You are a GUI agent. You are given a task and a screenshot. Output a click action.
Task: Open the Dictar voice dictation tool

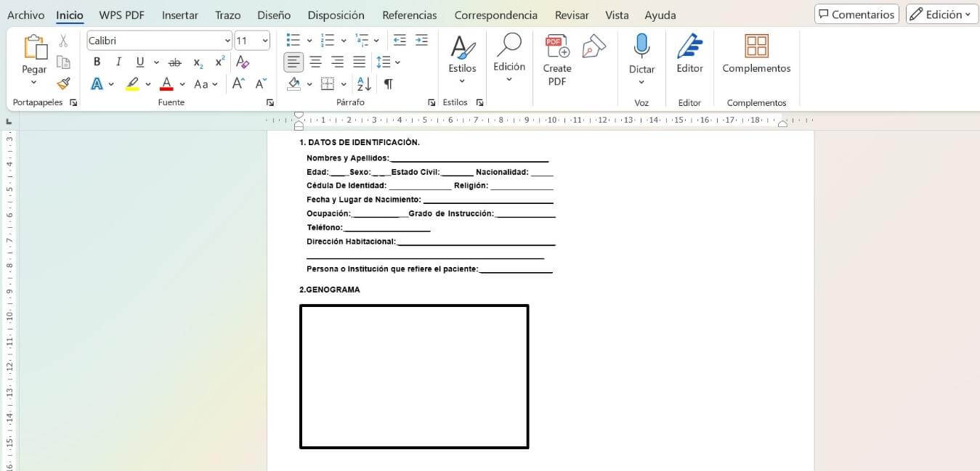[x=641, y=54]
